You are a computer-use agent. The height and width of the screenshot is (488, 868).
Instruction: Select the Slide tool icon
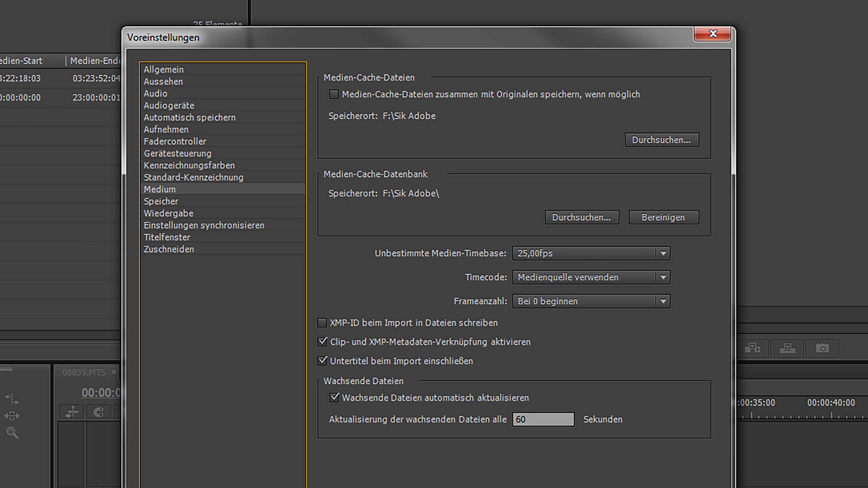[x=12, y=416]
